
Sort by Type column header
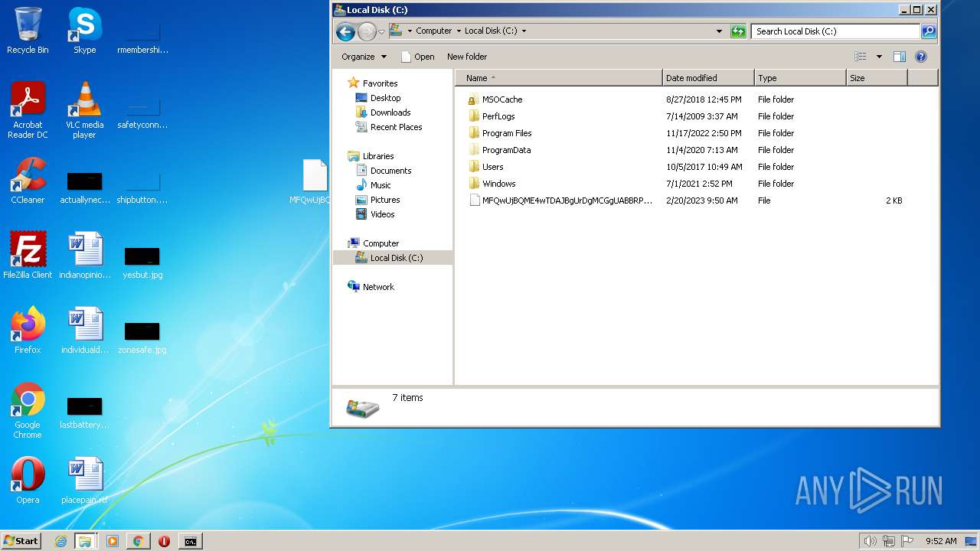(800, 78)
